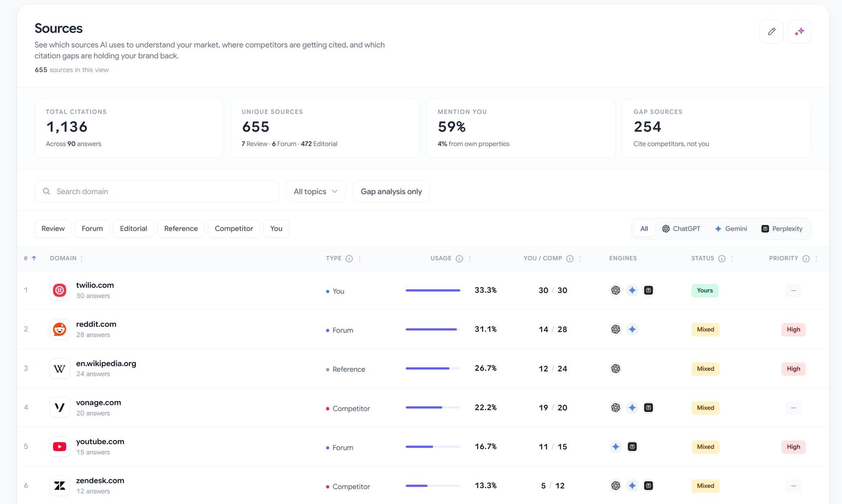
Task: Click twilio.com usage bar at 33.3%
Action: point(433,290)
